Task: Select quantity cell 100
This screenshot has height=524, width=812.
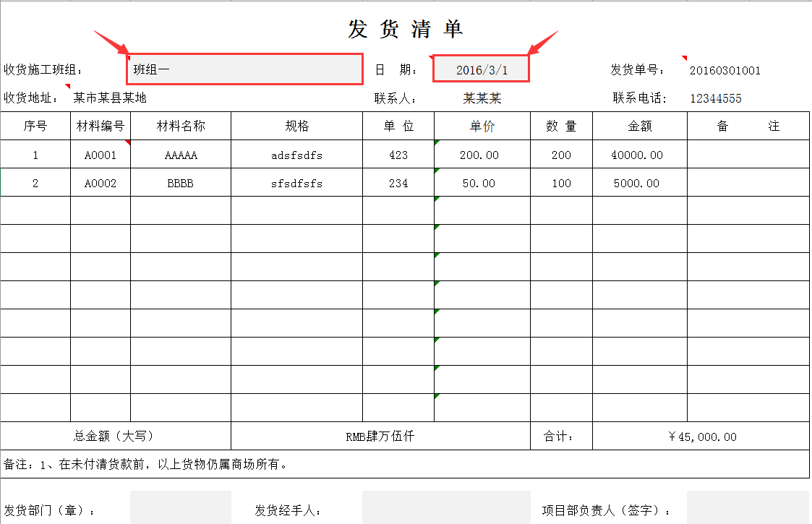Action: (x=561, y=182)
